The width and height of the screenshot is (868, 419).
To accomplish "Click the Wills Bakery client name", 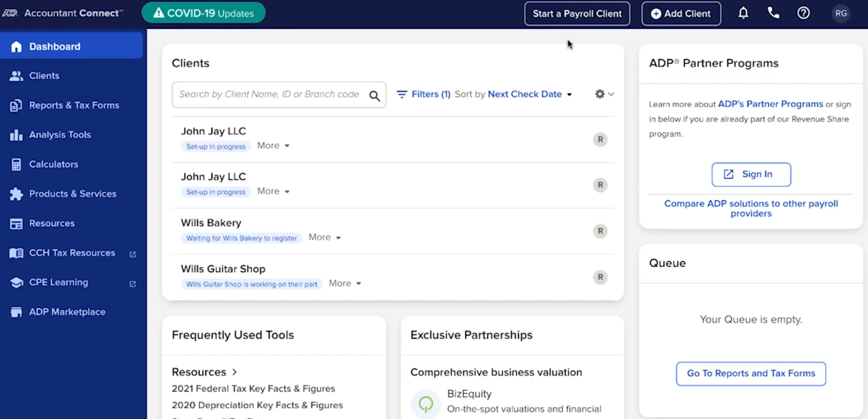I will pos(211,223).
